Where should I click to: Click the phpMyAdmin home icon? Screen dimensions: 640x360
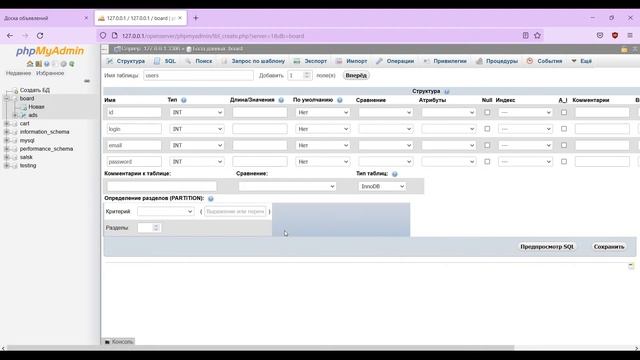coord(30,64)
